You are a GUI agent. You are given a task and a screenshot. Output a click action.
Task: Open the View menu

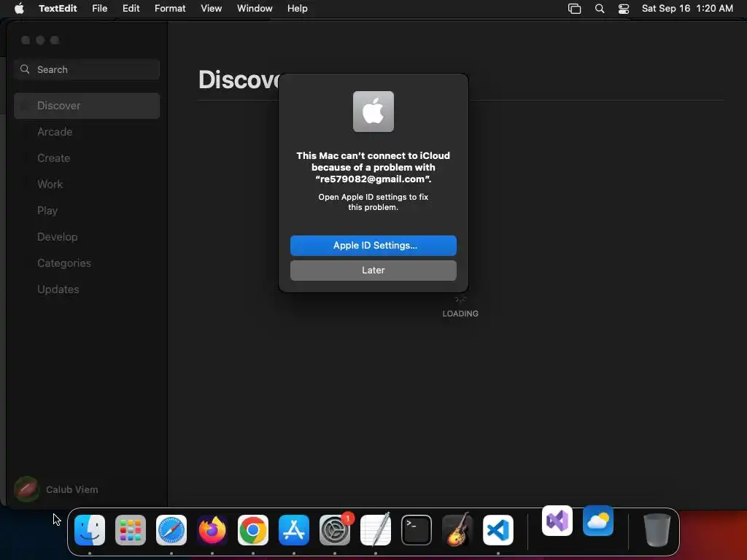click(x=211, y=8)
